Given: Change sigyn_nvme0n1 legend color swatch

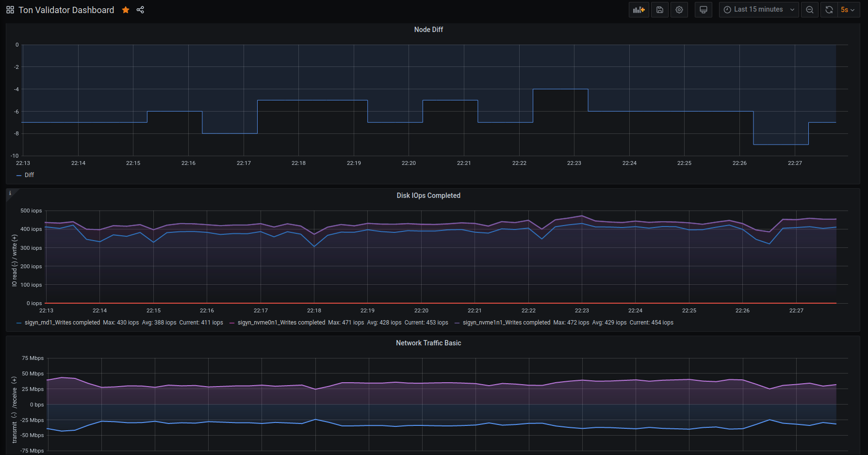Looking at the screenshot, I should pos(232,323).
